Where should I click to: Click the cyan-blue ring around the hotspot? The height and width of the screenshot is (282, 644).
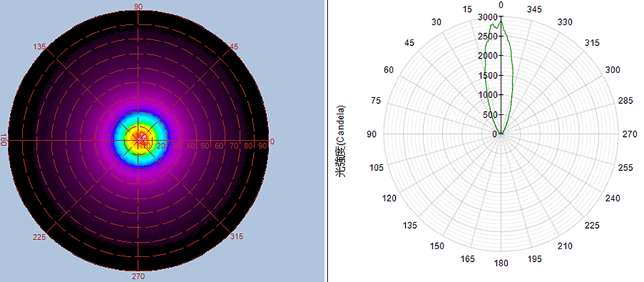pos(121,139)
